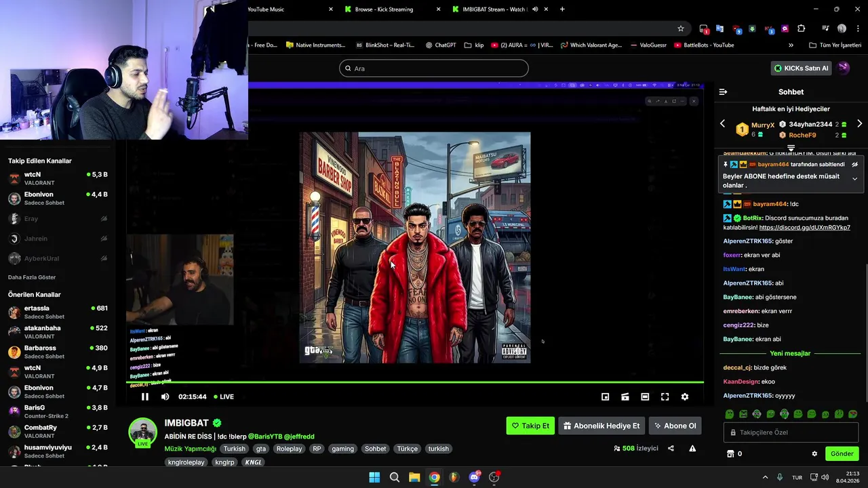
Task: Pause the live stream playback
Action: tap(144, 396)
